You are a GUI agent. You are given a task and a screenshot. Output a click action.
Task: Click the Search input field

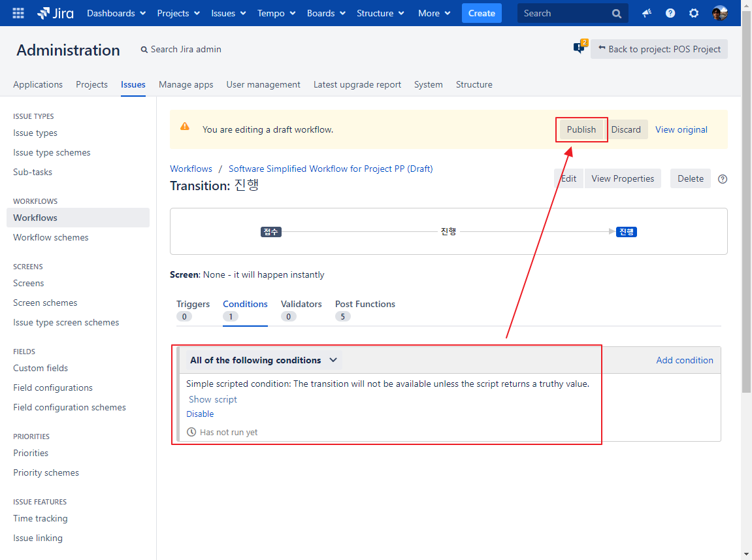[563, 13]
